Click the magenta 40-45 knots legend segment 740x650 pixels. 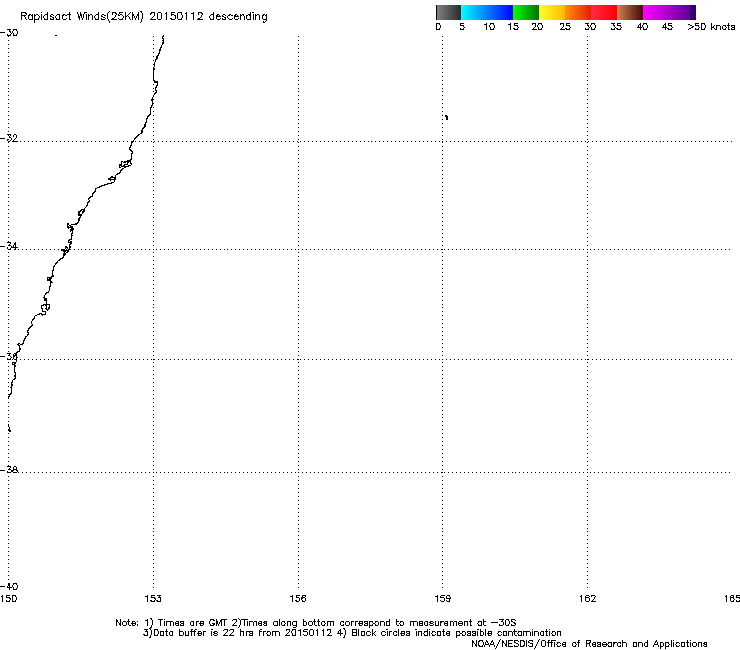tap(656, 12)
